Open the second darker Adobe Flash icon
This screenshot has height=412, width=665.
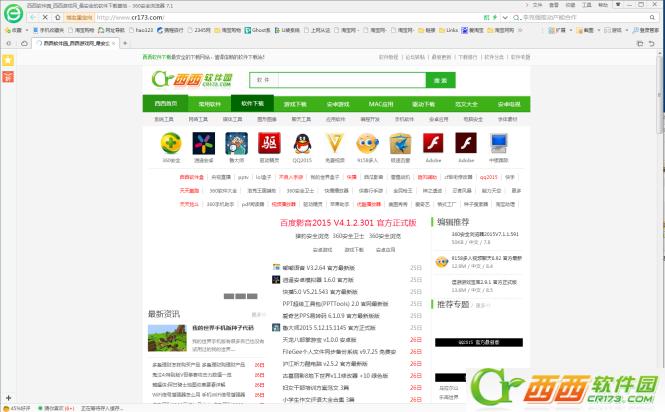(466, 143)
